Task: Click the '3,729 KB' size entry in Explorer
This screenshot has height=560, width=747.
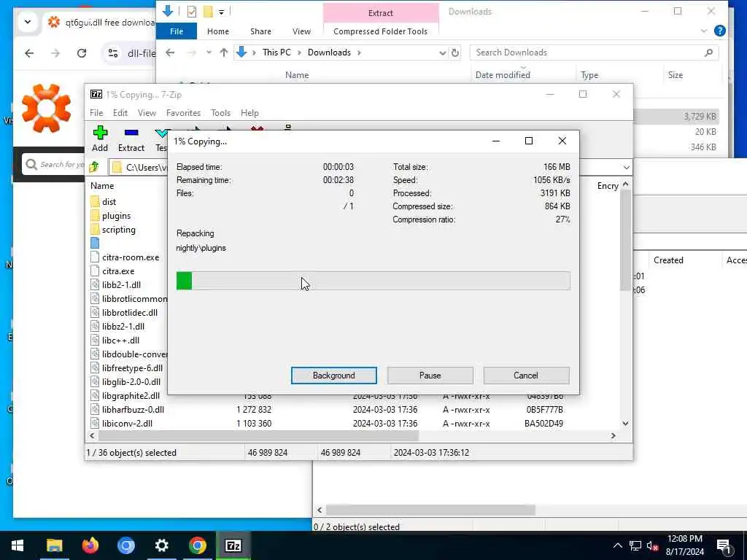Action: point(700,116)
